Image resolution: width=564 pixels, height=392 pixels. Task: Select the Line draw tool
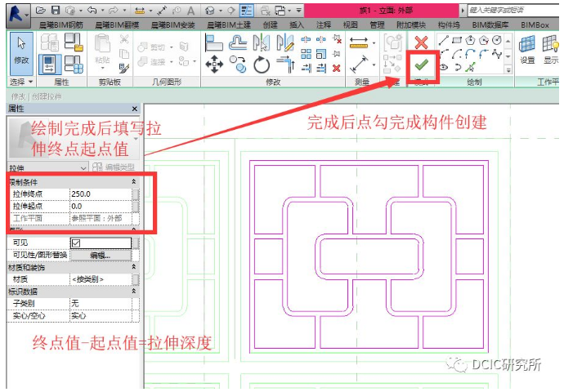tap(444, 40)
